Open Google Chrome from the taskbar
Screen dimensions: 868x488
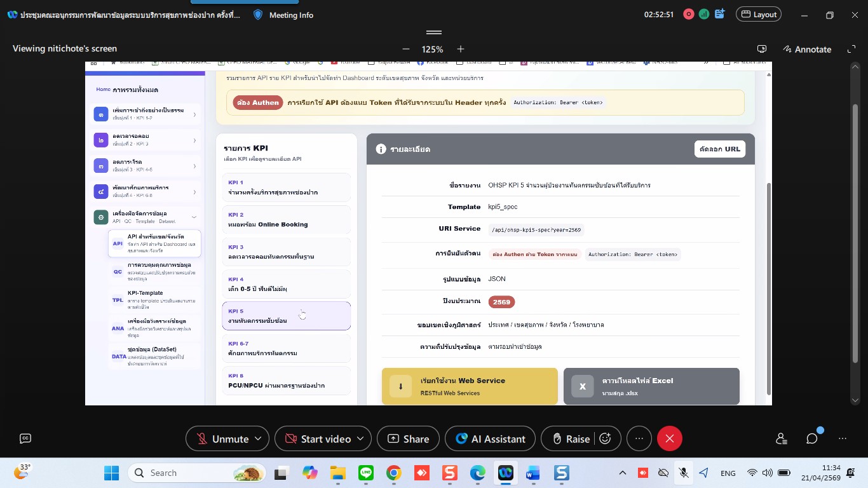(x=394, y=473)
